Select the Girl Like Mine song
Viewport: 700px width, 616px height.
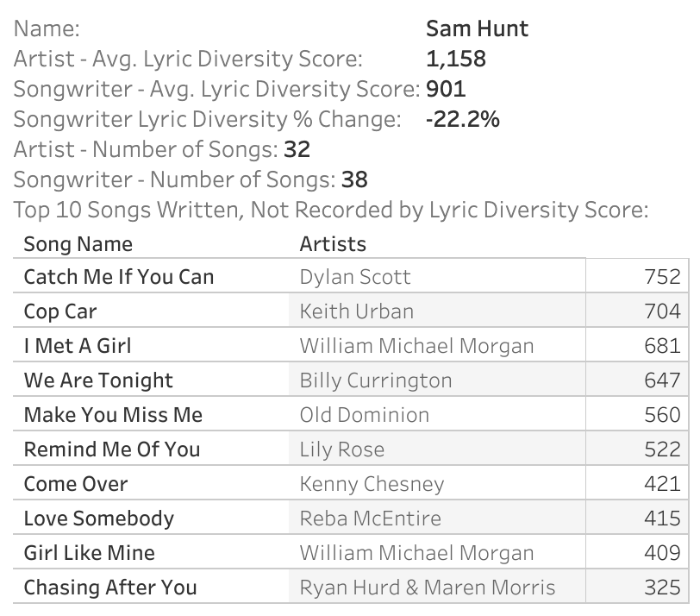tap(89, 553)
